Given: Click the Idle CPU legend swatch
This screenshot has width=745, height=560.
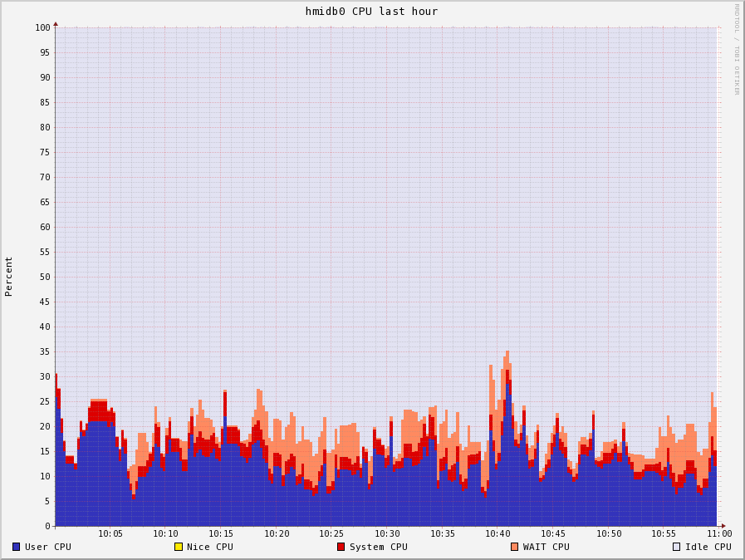Looking at the screenshot, I should [x=676, y=547].
